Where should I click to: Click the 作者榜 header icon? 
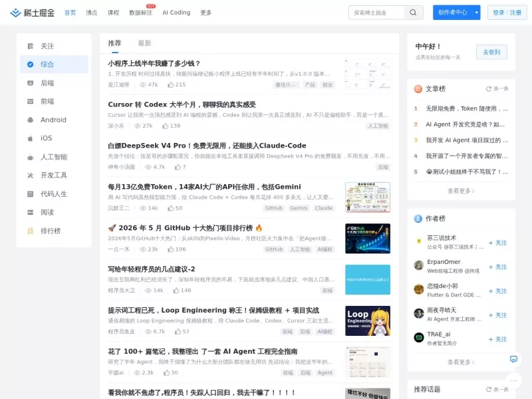click(x=418, y=219)
